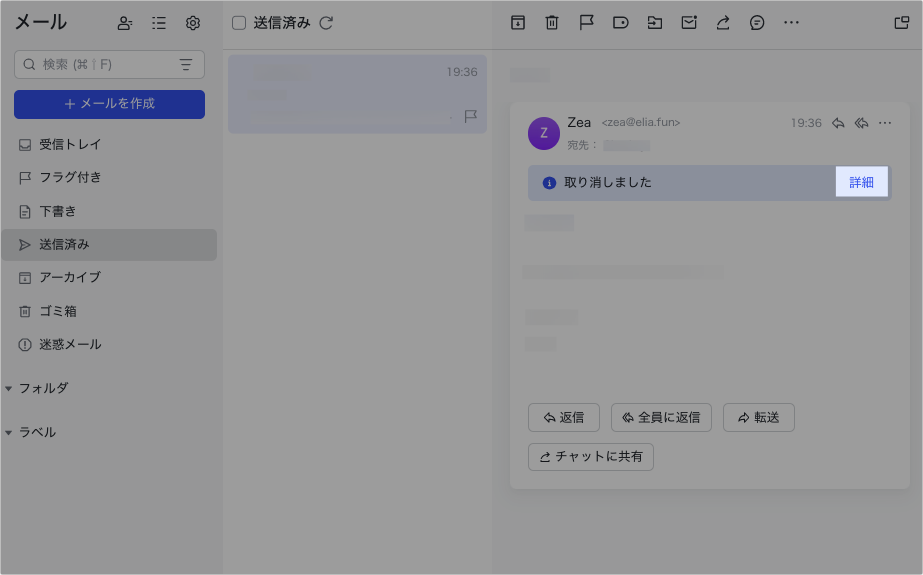Toggle flag using the toolbar flag icon

(586, 23)
